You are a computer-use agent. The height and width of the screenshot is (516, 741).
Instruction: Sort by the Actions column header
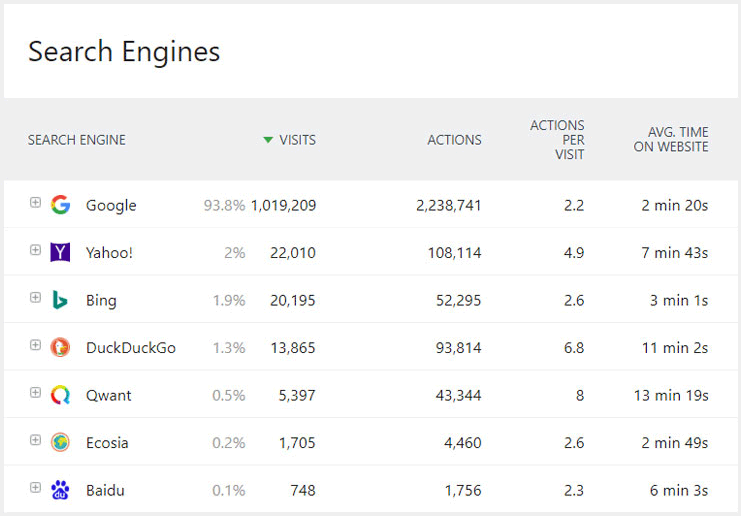[454, 140]
